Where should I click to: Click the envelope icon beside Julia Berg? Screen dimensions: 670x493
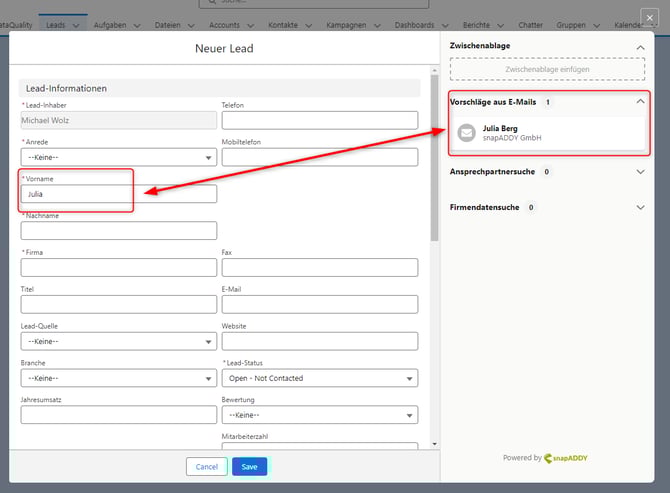tap(467, 133)
